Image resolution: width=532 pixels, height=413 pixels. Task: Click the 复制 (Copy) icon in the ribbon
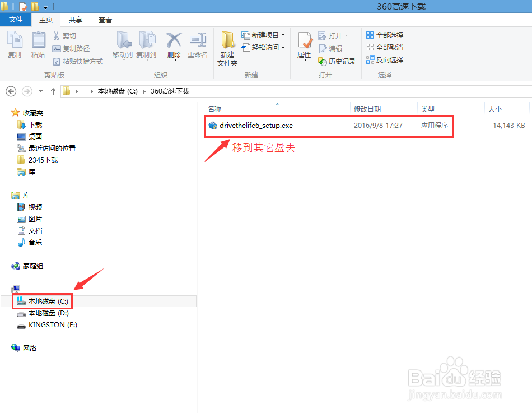(14, 45)
